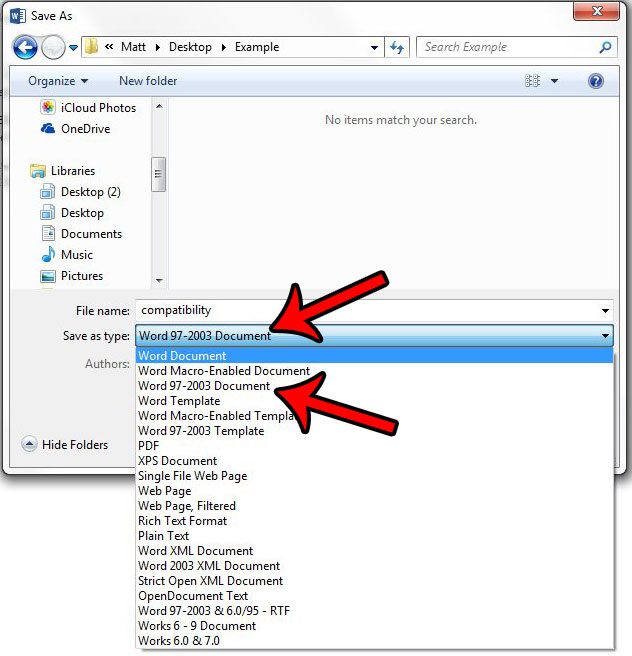The image size is (632, 656).
Task: Open the address bar history dropdown
Action: click(x=374, y=48)
